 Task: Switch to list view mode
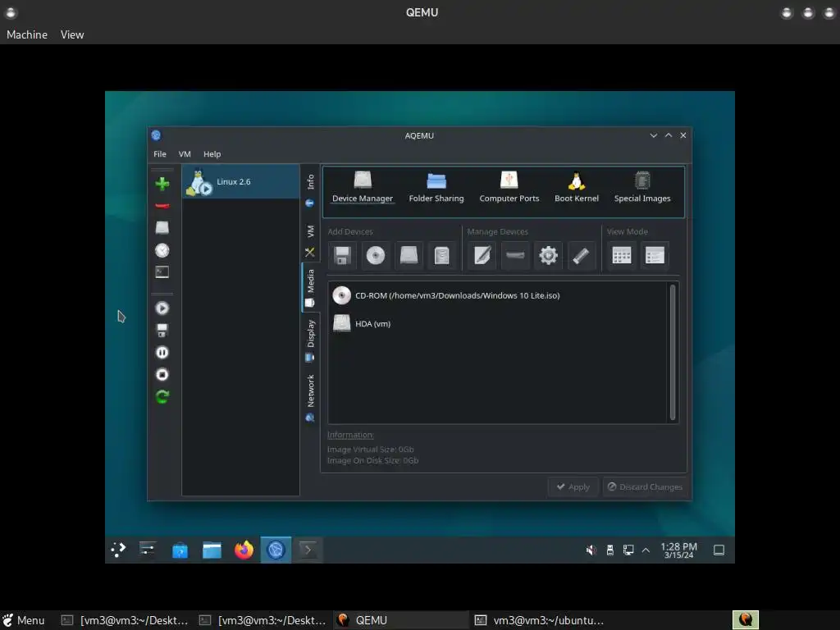(655, 255)
